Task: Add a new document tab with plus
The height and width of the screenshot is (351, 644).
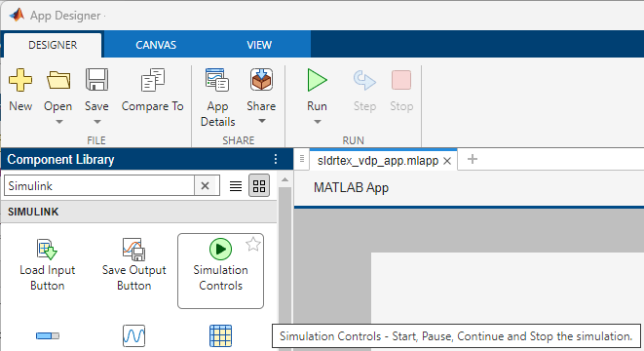Action: (x=473, y=159)
